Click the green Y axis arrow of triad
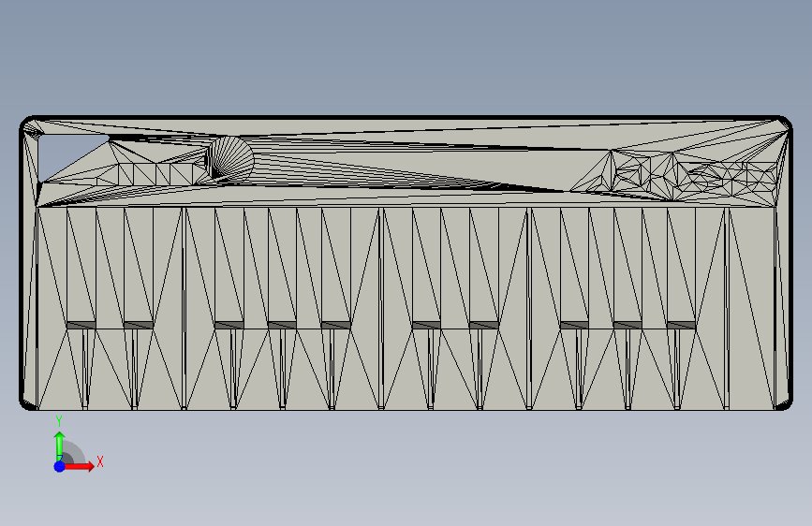The width and height of the screenshot is (812, 526). tap(60, 446)
